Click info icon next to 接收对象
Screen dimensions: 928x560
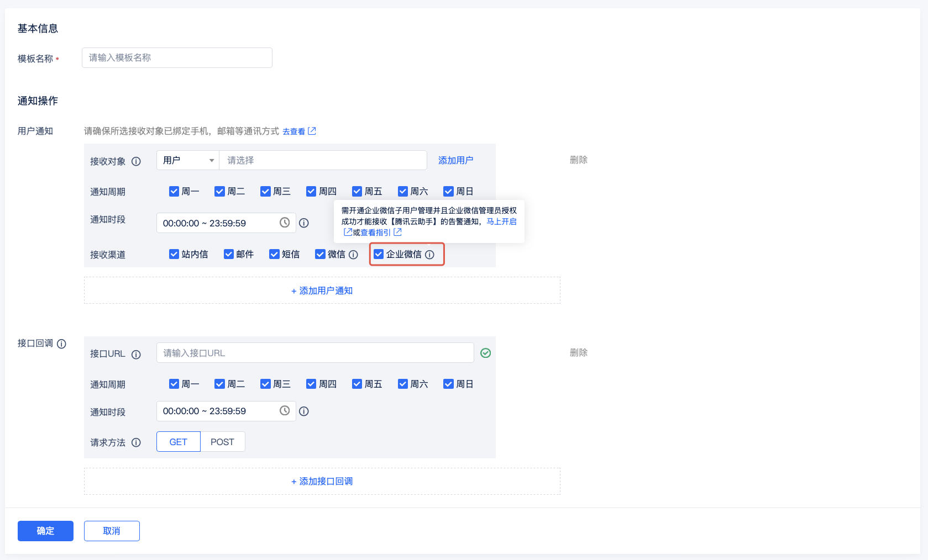click(136, 161)
